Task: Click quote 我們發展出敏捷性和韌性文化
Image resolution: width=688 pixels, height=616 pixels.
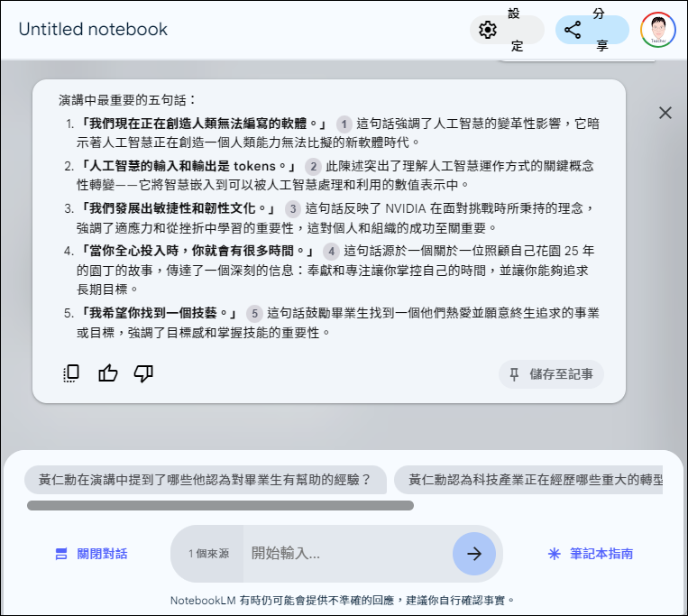Action: click(177, 208)
